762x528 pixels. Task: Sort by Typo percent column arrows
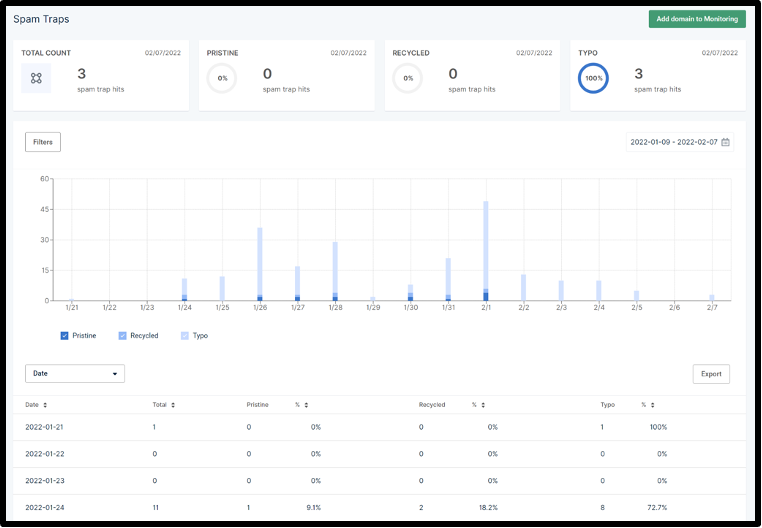pyautogui.click(x=653, y=405)
